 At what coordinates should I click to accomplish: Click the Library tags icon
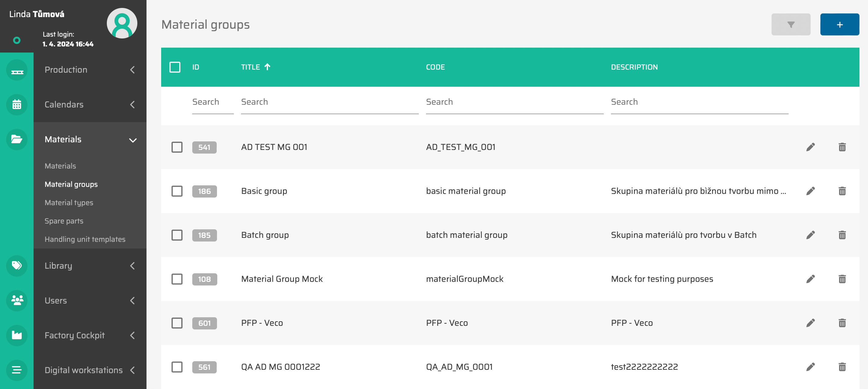pyautogui.click(x=16, y=266)
